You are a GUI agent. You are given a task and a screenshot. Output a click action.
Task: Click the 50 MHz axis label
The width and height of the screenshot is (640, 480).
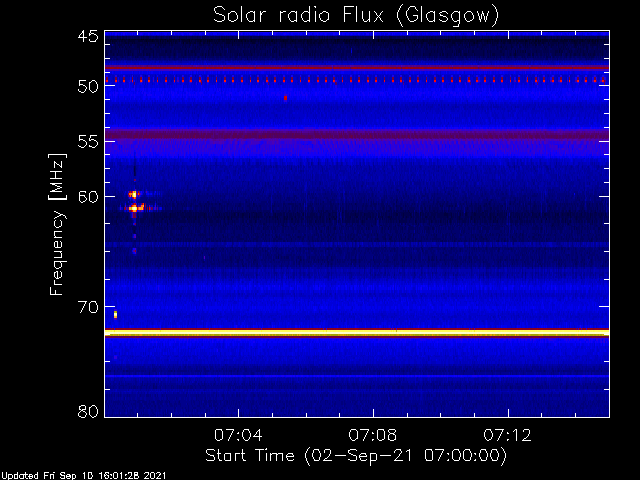pyautogui.click(x=88, y=86)
